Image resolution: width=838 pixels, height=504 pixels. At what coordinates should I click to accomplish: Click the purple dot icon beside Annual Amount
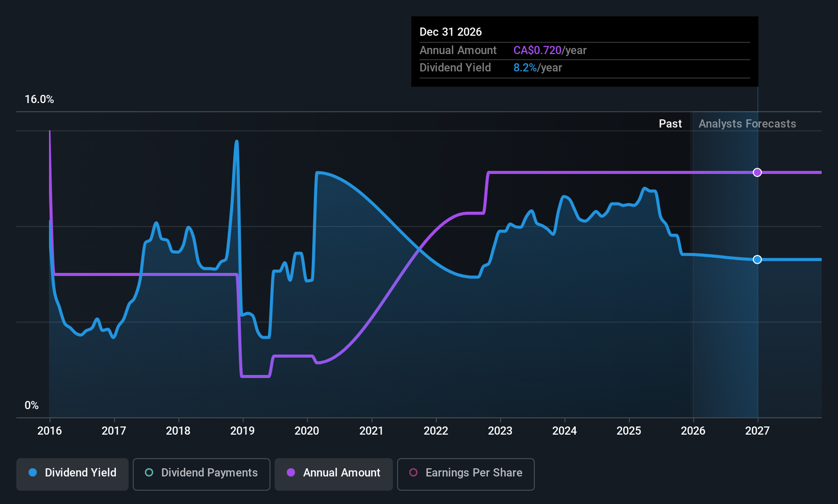coord(291,473)
